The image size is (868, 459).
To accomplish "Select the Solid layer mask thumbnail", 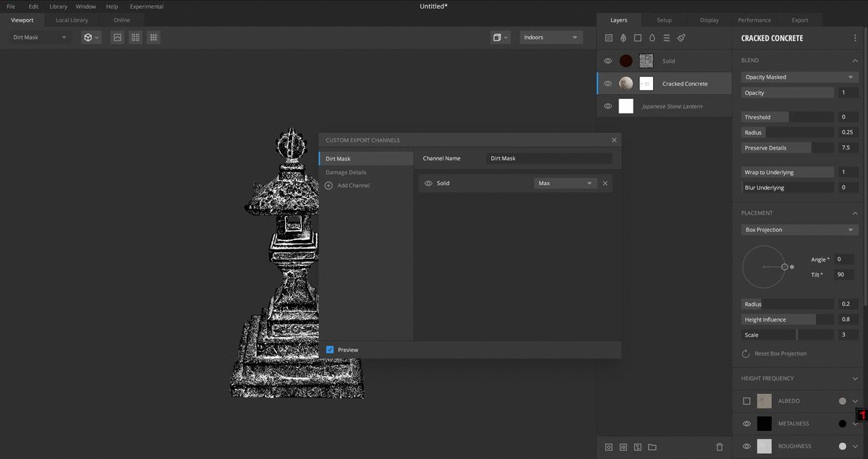I will [647, 61].
